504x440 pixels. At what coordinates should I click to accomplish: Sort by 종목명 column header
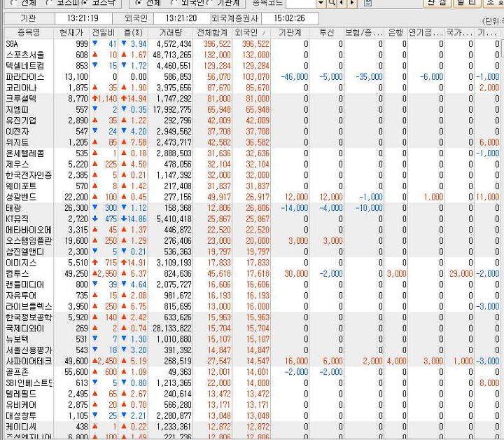pyautogui.click(x=29, y=32)
